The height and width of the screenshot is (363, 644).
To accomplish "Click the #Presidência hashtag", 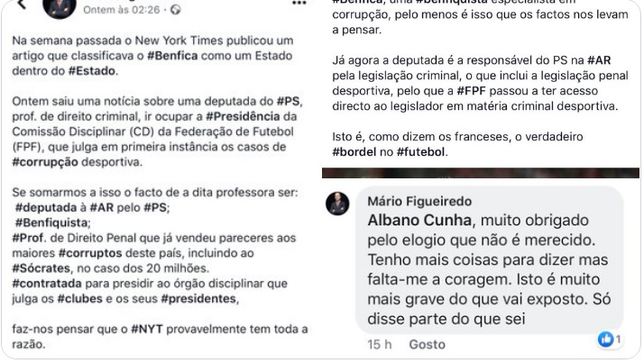I will (243, 116).
